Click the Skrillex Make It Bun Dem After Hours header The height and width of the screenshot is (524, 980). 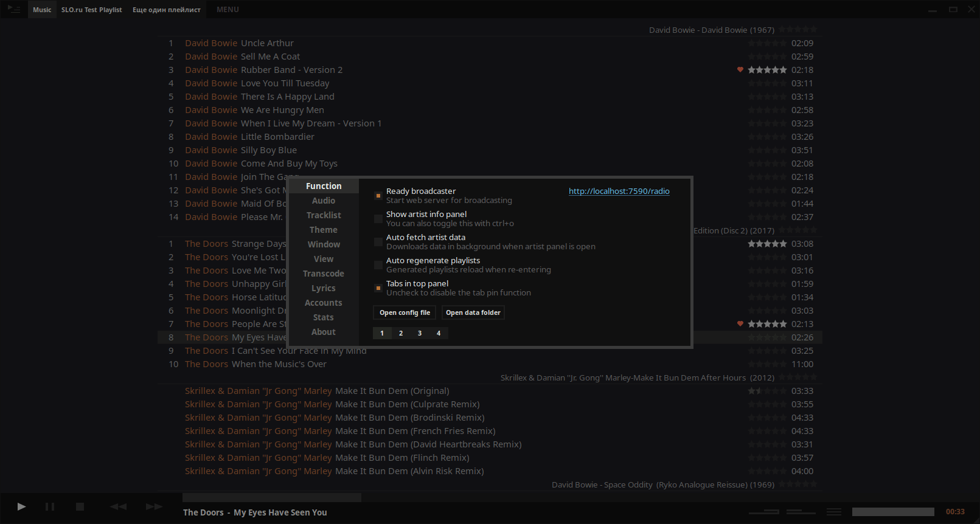click(x=638, y=377)
